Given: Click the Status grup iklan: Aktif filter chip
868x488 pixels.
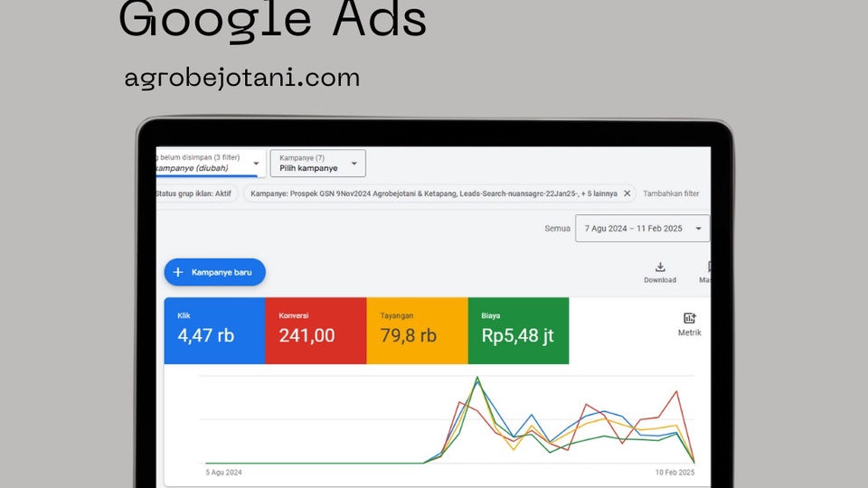Looking at the screenshot, I should coord(195,193).
